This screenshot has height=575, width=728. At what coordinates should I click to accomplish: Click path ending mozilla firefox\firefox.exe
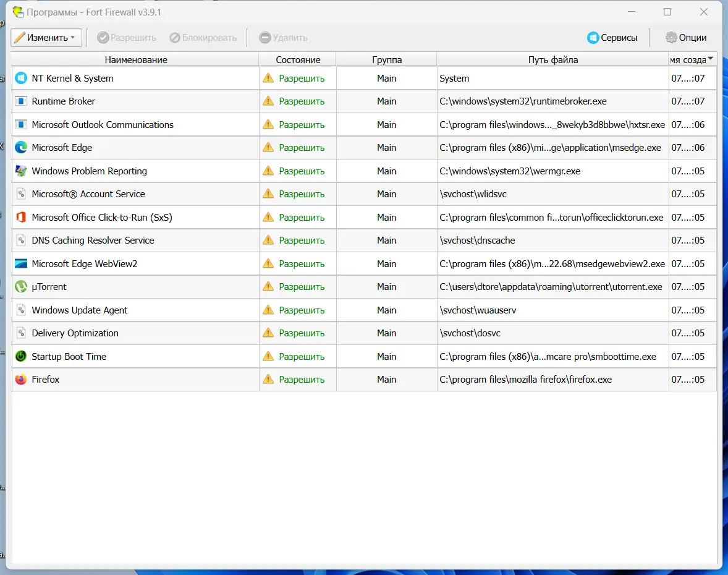coord(525,380)
